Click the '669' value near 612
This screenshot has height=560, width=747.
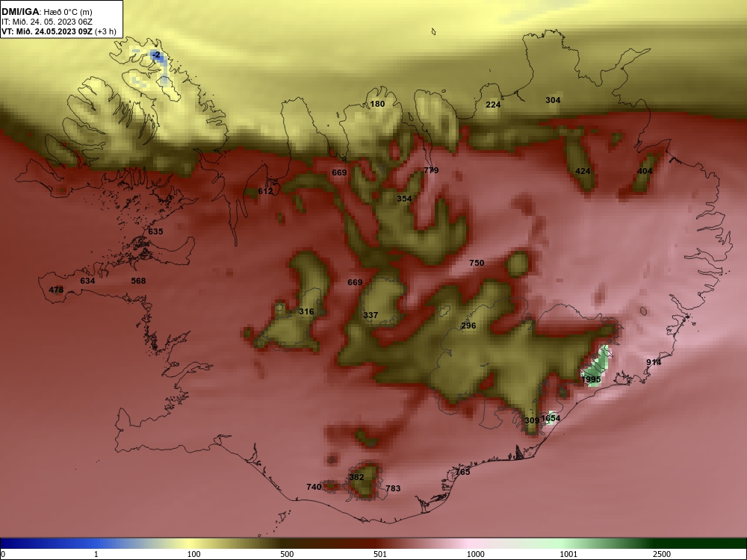point(339,172)
